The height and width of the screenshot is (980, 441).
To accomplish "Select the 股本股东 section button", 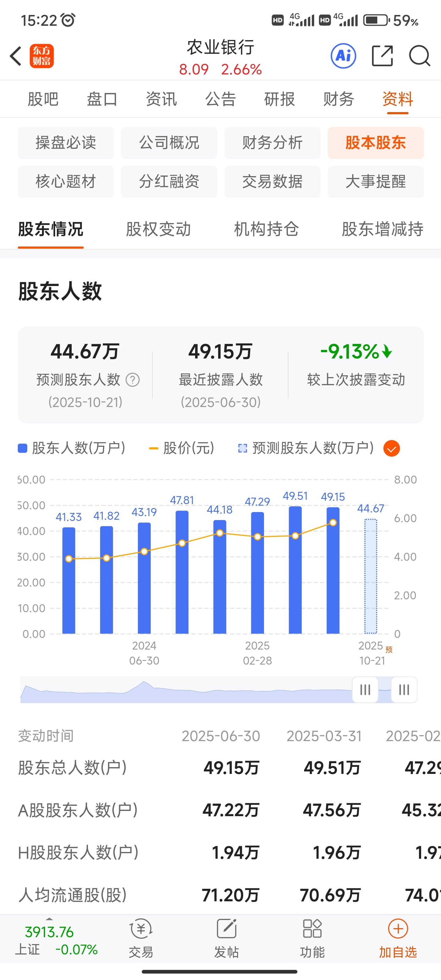I will (375, 143).
